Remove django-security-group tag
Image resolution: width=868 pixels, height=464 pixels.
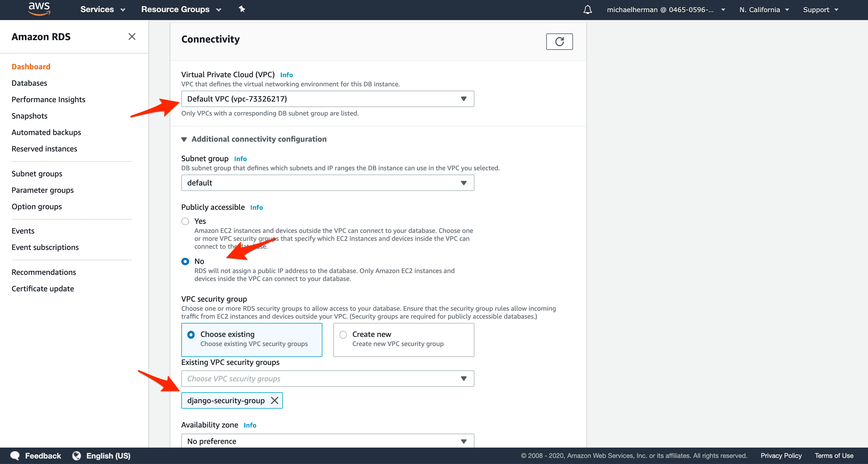click(274, 400)
